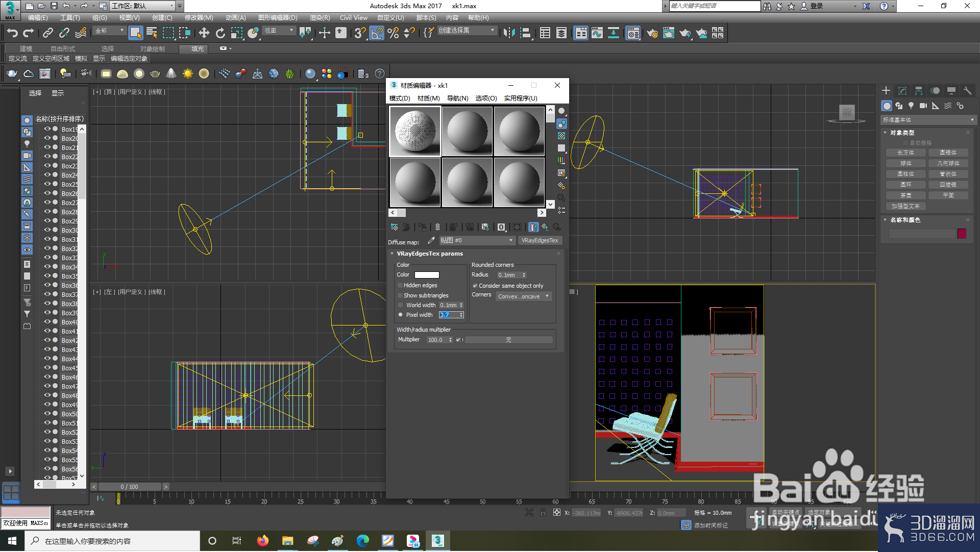Select the Pixel width radio button
This screenshot has height=552, width=980.
pyautogui.click(x=401, y=315)
